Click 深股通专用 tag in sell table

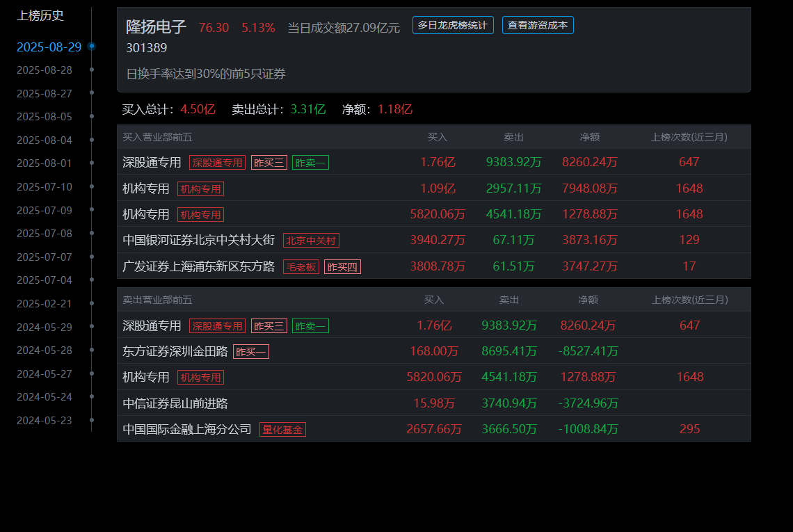[x=218, y=325]
